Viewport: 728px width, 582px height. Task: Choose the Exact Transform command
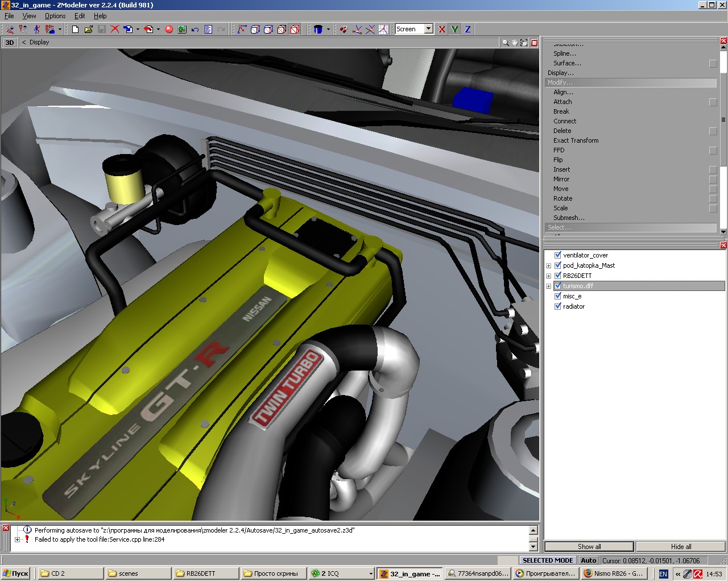point(576,140)
